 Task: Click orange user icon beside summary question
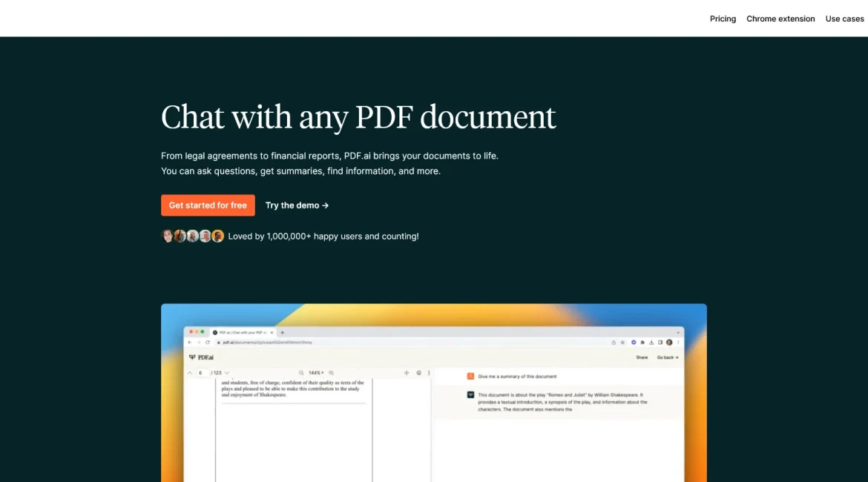pos(470,376)
